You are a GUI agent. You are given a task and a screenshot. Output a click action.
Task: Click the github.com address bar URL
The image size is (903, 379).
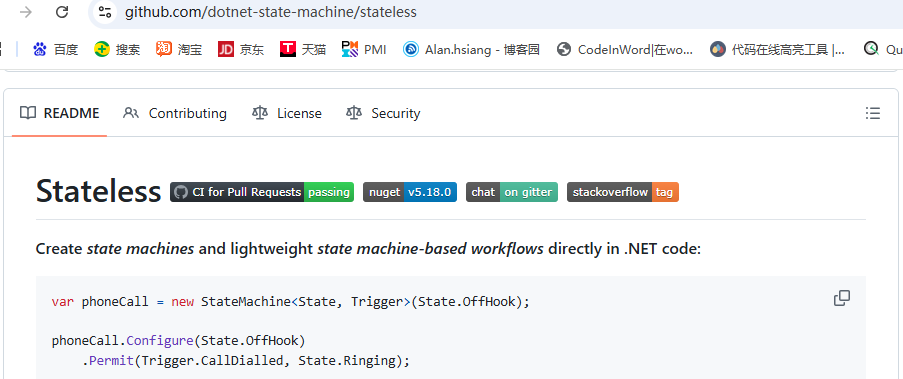pyautogui.click(x=271, y=12)
